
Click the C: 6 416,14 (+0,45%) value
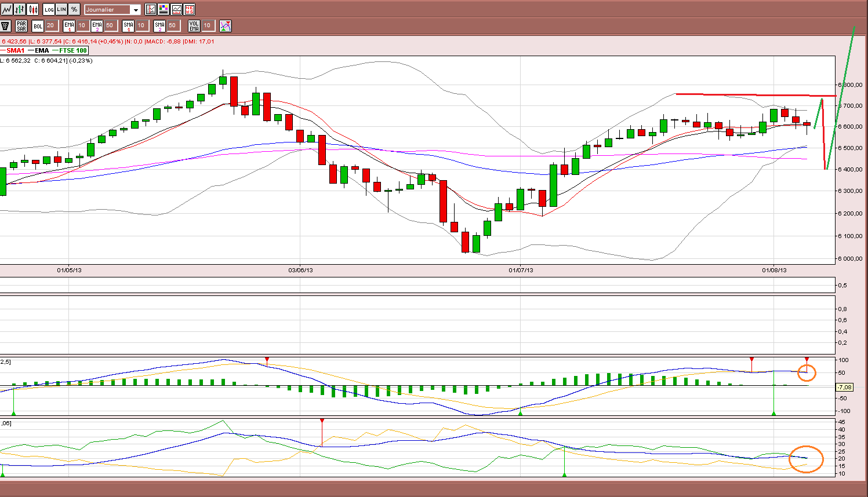pos(93,42)
